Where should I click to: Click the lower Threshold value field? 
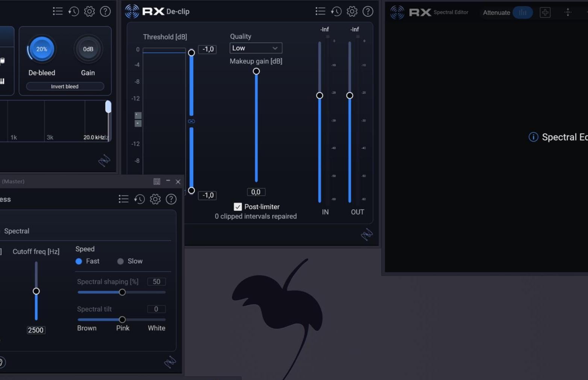pos(208,195)
